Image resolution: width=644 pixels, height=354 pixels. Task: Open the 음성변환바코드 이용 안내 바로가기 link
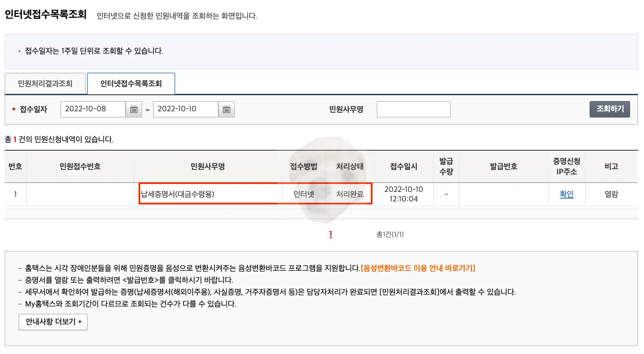tap(418, 268)
